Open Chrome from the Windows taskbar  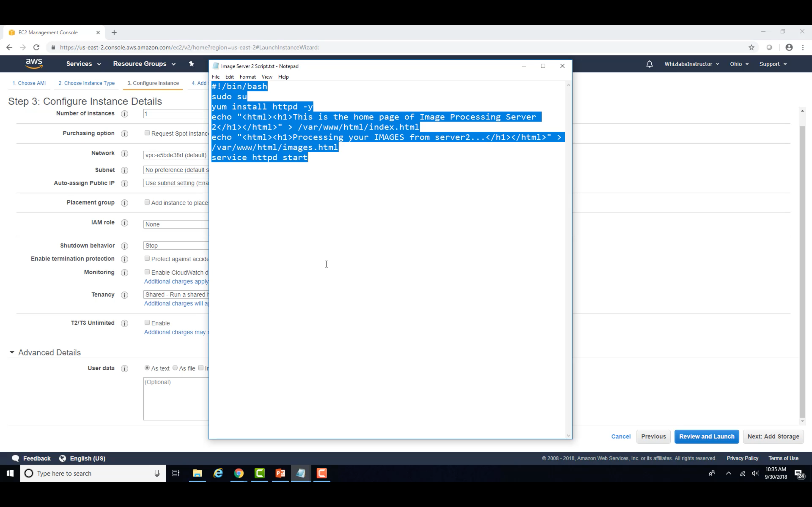click(x=239, y=473)
